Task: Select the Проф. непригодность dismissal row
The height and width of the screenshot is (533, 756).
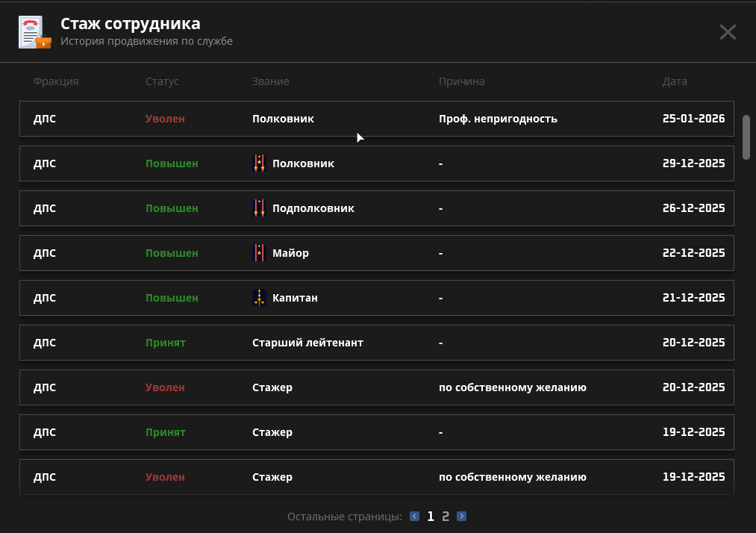Action: click(x=376, y=119)
